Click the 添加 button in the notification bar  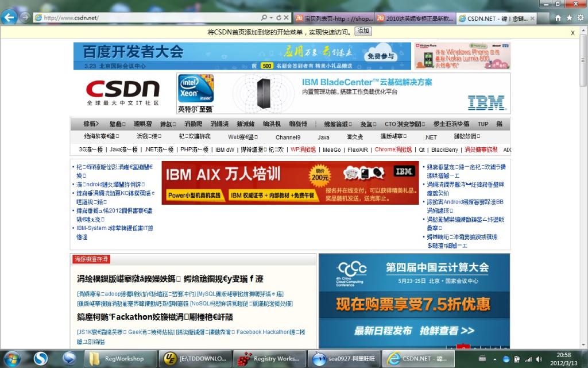tap(363, 31)
